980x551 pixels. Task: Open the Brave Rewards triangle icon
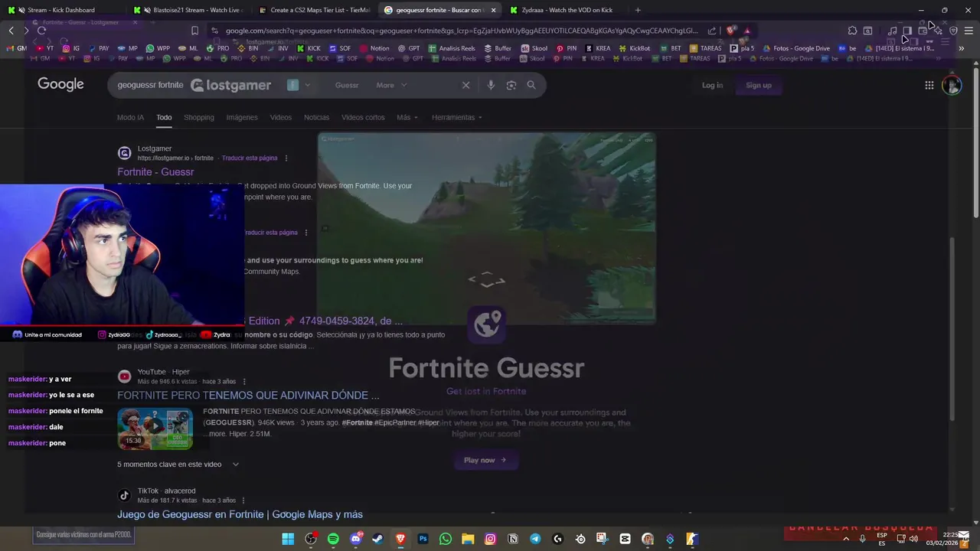click(747, 31)
